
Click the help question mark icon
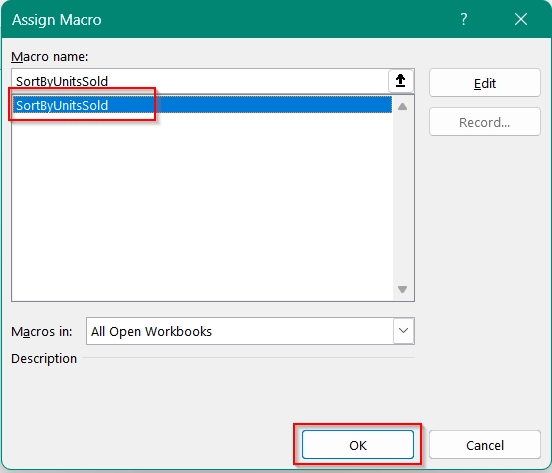point(464,19)
